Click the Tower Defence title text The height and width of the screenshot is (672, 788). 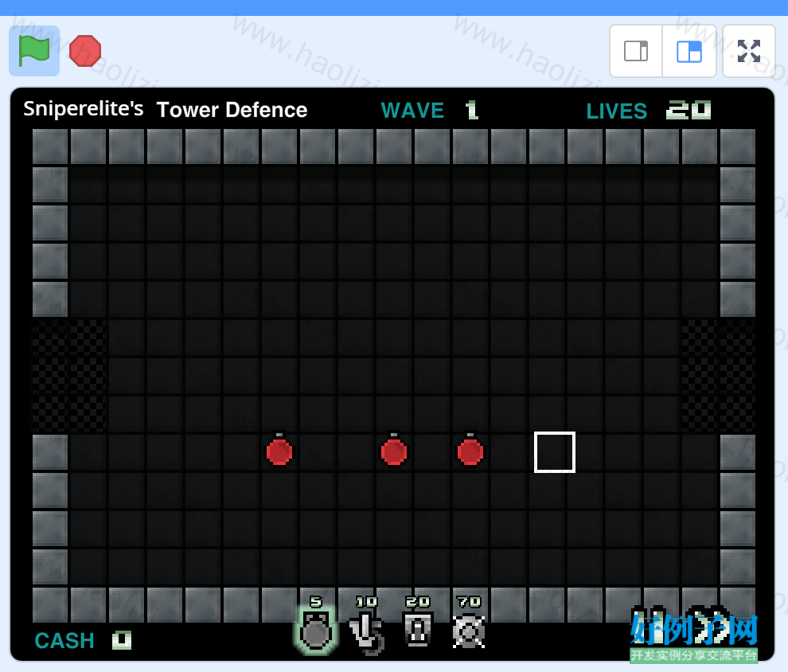tap(232, 110)
